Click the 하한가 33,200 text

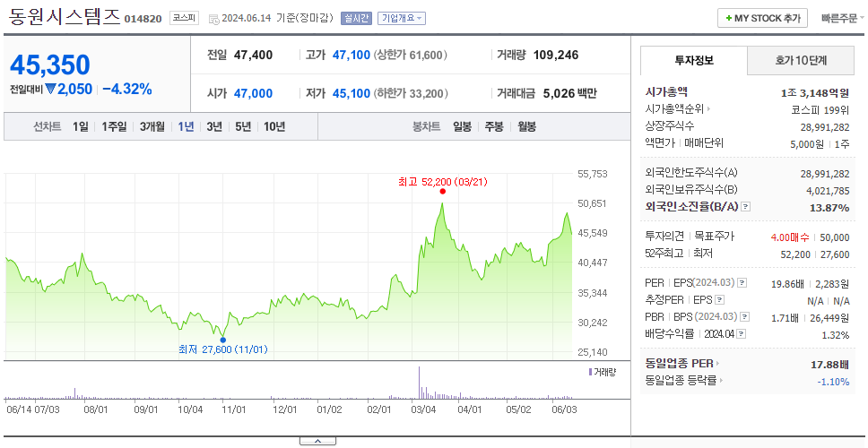pyautogui.click(x=411, y=93)
